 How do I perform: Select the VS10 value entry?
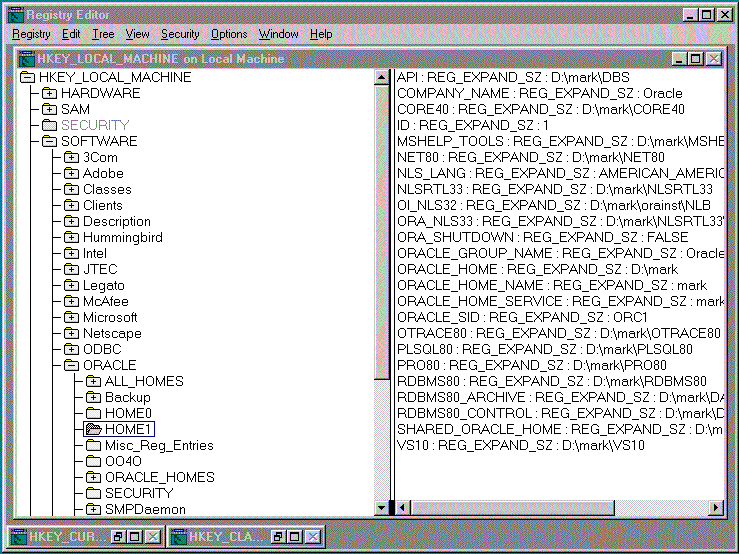tap(521, 445)
